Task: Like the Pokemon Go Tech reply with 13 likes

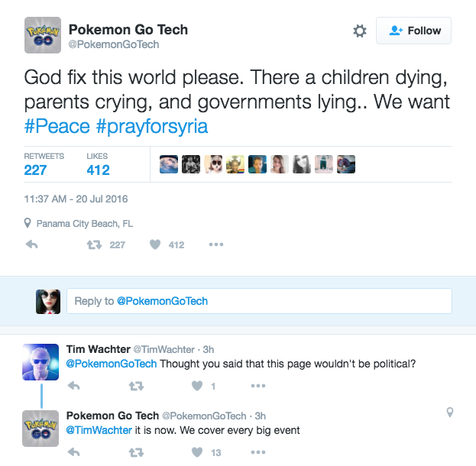Action: [x=197, y=452]
